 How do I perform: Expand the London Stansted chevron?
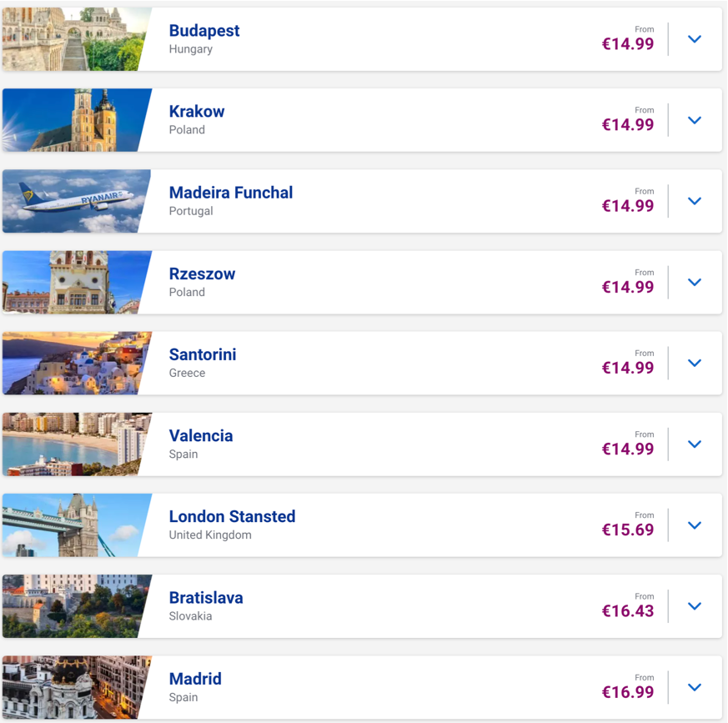coord(694,525)
